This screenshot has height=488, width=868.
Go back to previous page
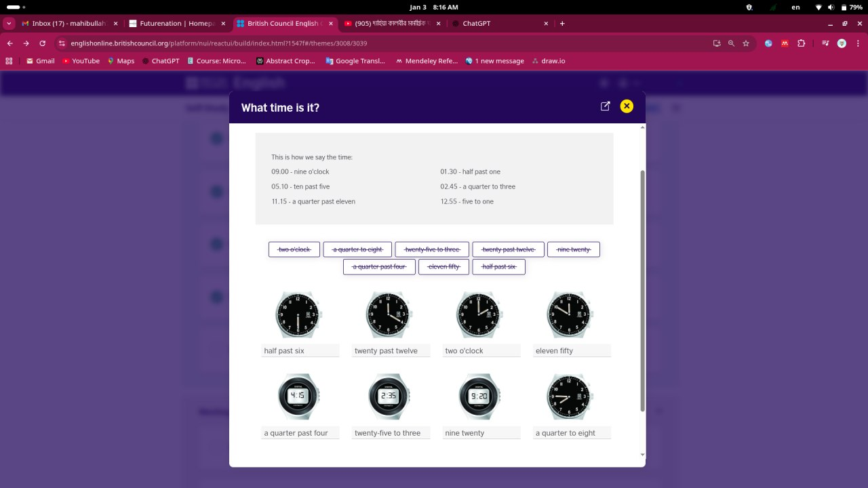[x=10, y=43]
